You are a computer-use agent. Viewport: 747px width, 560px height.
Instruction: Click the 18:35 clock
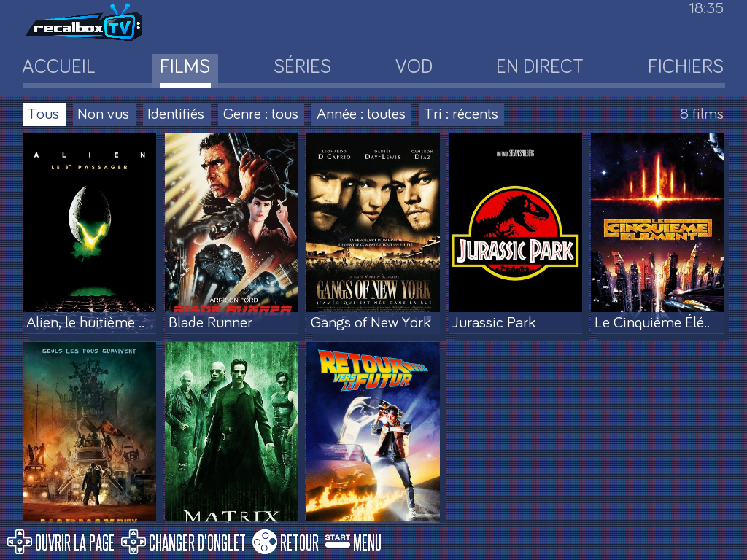point(706,8)
